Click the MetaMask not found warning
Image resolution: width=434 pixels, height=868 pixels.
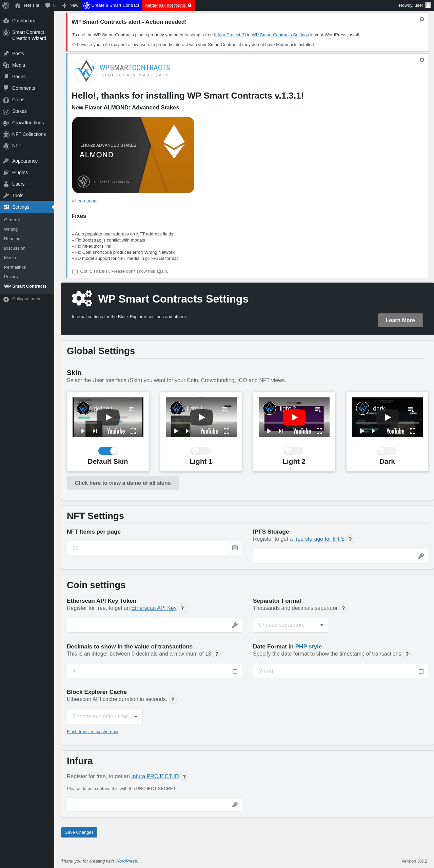click(x=169, y=5)
